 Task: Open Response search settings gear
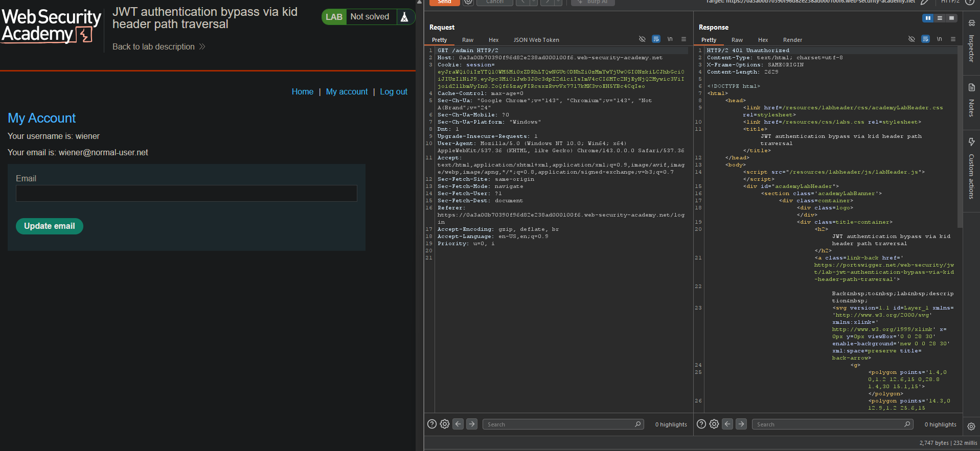(714, 424)
